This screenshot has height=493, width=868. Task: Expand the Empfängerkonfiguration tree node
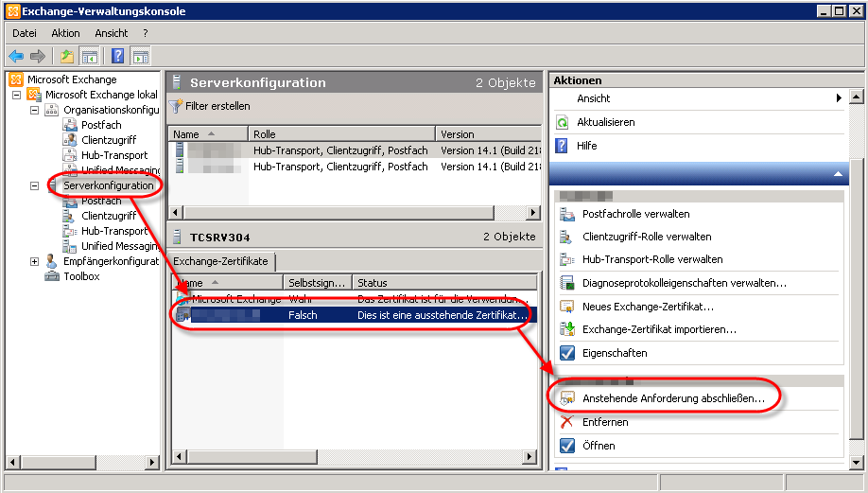click(x=35, y=261)
